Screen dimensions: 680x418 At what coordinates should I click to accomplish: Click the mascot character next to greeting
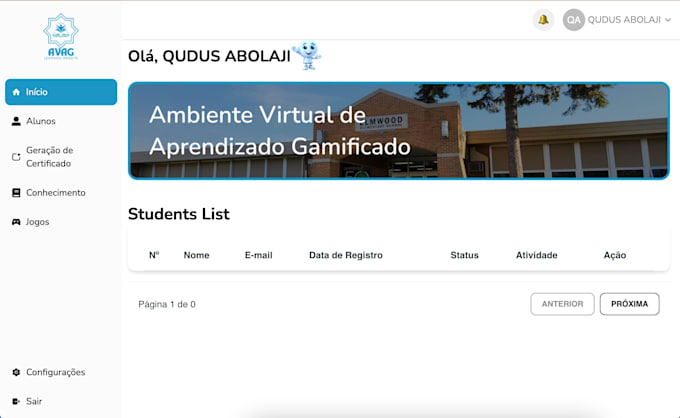[307, 55]
